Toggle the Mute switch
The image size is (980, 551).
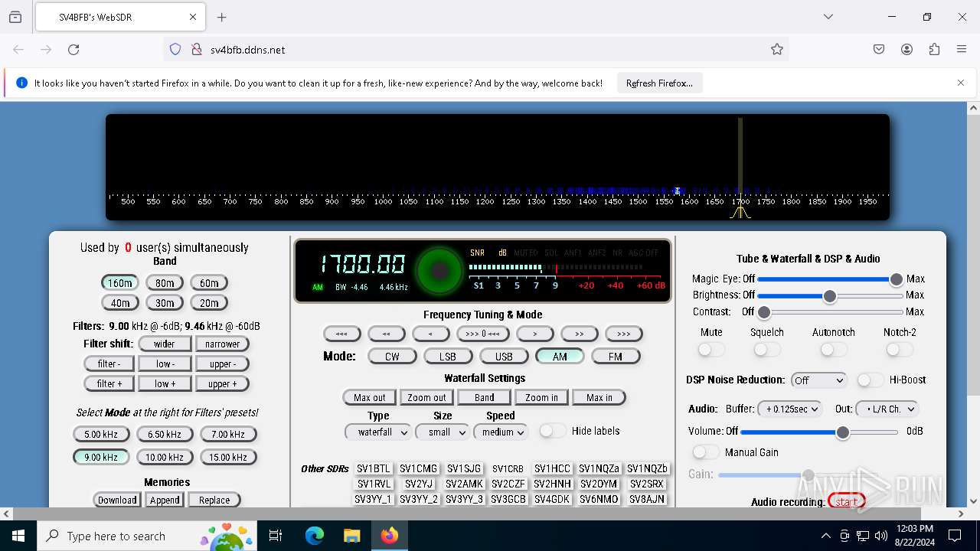[x=711, y=350]
